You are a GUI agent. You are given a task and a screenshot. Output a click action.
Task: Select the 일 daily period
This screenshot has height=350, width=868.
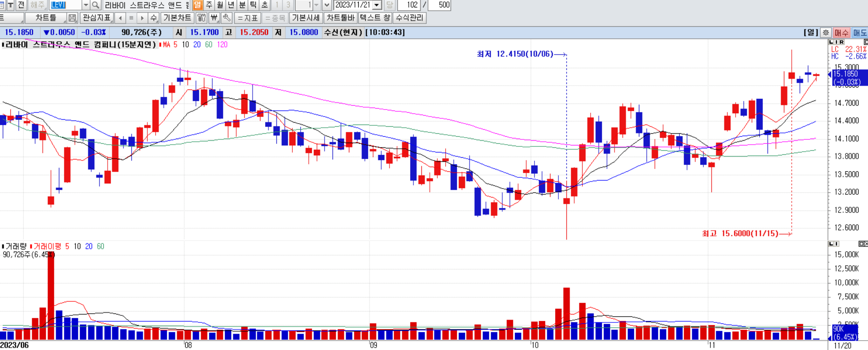pos(197,5)
